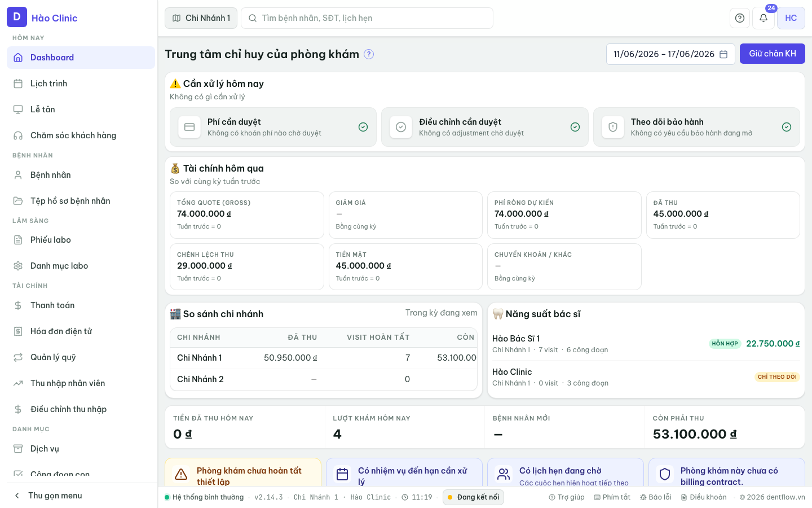Open the help icon in top bar
The height and width of the screenshot is (508, 812).
740,18
